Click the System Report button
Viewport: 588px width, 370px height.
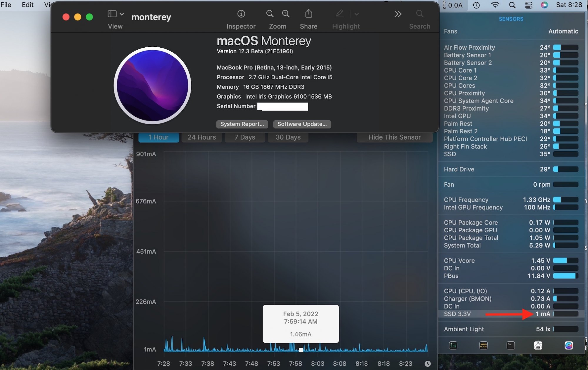(242, 124)
